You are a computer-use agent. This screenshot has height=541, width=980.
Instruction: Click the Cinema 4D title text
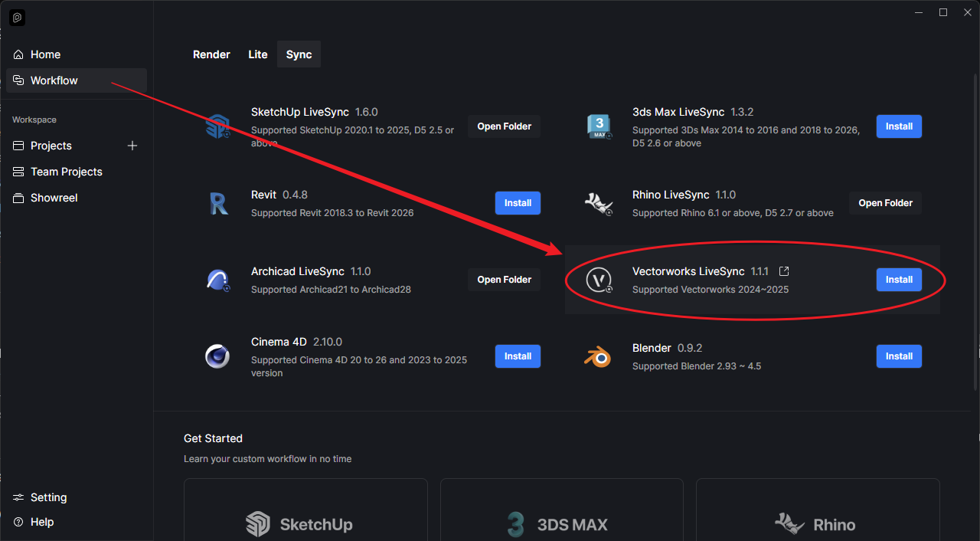pyautogui.click(x=279, y=342)
